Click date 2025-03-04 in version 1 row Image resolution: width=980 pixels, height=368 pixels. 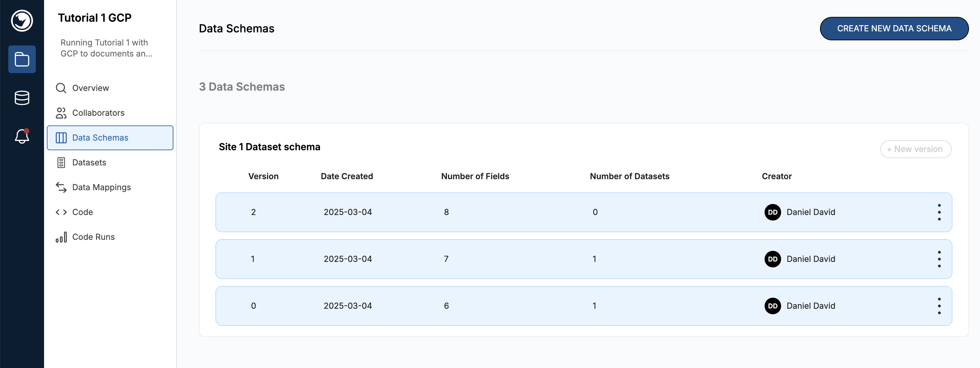348,259
